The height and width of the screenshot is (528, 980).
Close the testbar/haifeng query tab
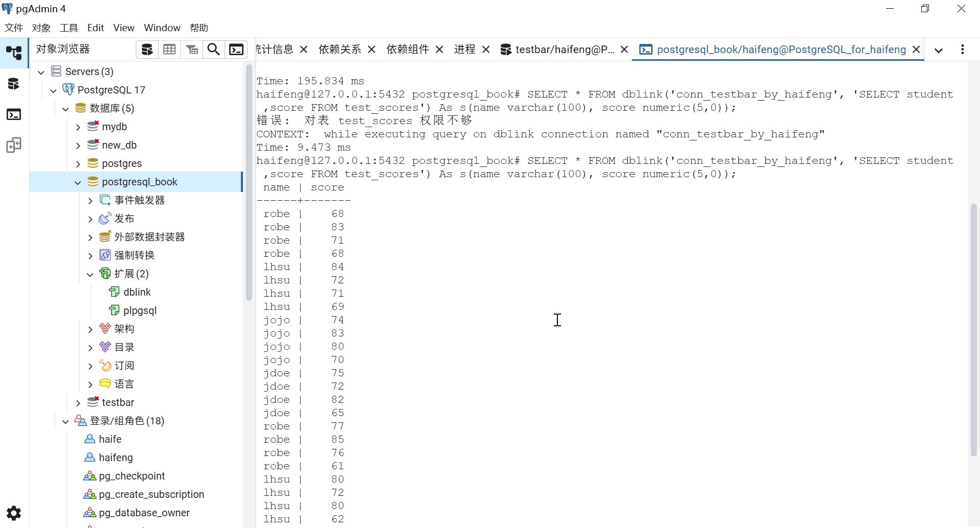pyautogui.click(x=624, y=50)
